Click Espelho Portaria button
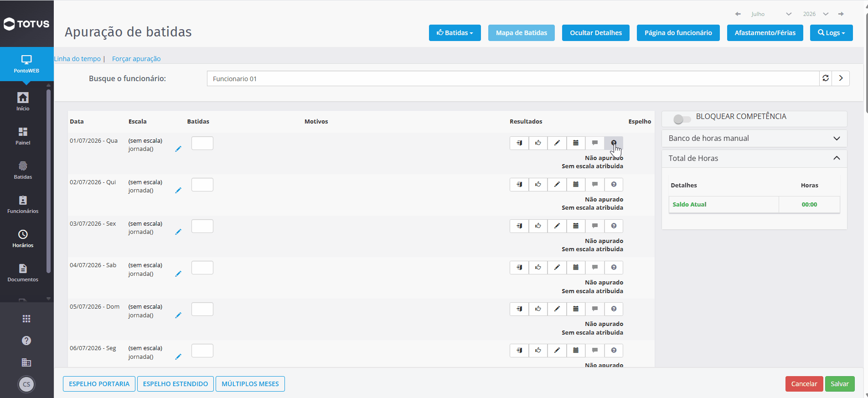The width and height of the screenshot is (868, 398). (99, 384)
